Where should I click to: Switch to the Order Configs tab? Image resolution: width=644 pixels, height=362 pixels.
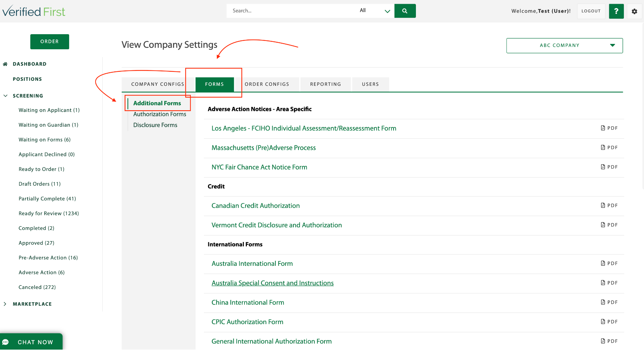(x=267, y=84)
